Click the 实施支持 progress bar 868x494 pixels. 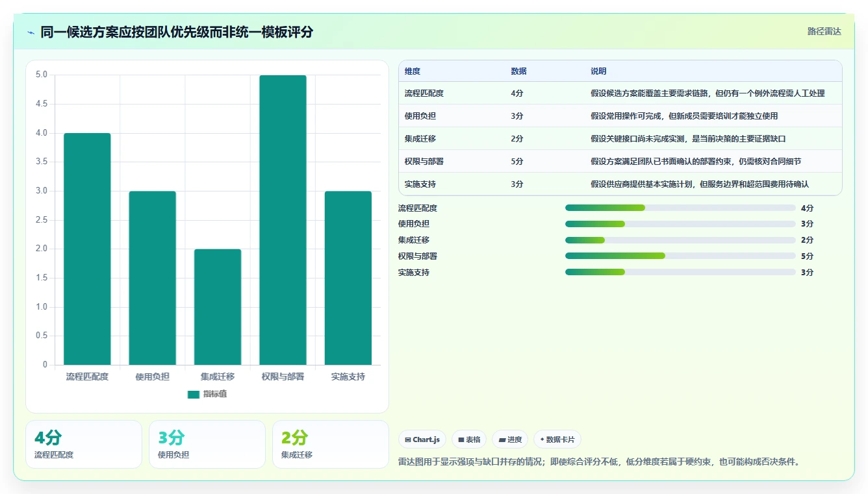click(x=680, y=272)
